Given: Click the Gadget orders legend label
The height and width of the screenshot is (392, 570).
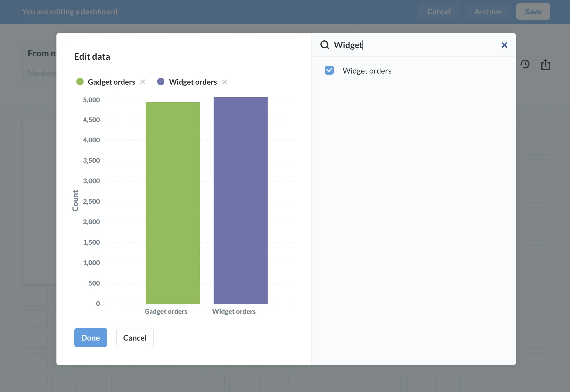Looking at the screenshot, I should pyautogui.click(x=112, y=82).
